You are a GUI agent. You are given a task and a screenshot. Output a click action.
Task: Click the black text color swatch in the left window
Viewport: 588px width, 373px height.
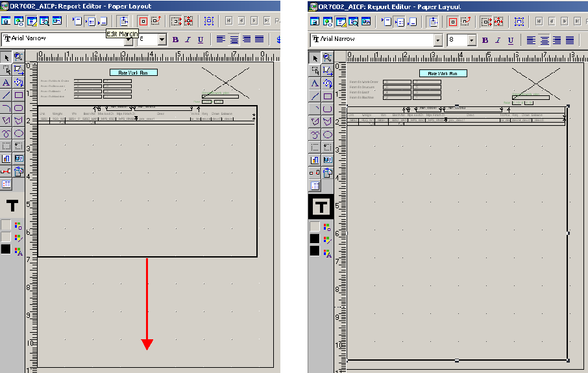click(x=6, y=249)
